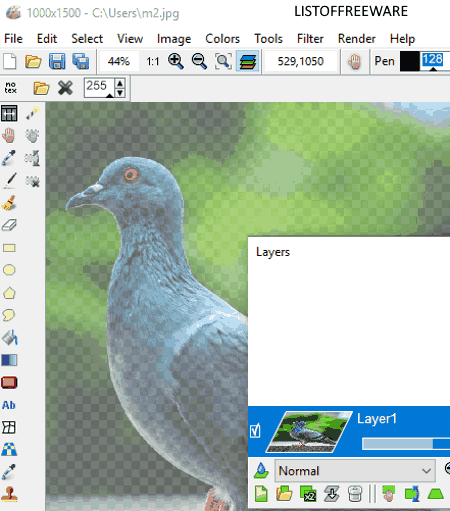
Task: Select the red Hand pan tool
Action: [9, 135]
